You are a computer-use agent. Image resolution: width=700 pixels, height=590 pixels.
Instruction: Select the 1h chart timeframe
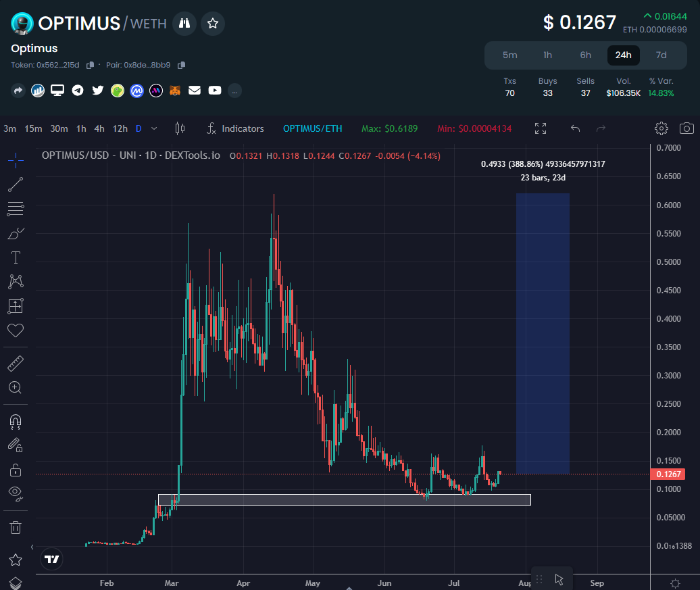coord(81,128)
